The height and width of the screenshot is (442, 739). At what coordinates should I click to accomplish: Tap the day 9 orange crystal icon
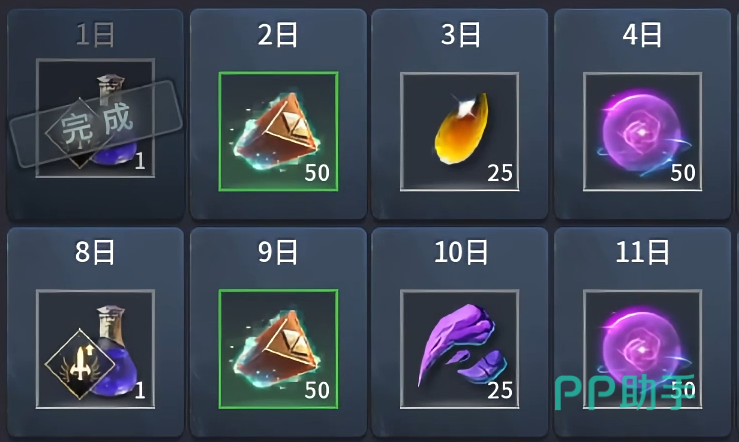click(278, 349)
